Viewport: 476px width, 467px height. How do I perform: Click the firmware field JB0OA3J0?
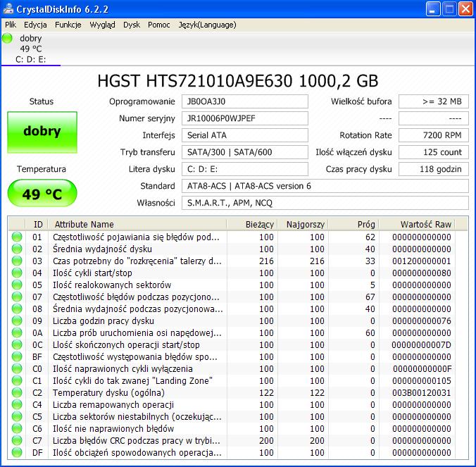pos(244,101)
